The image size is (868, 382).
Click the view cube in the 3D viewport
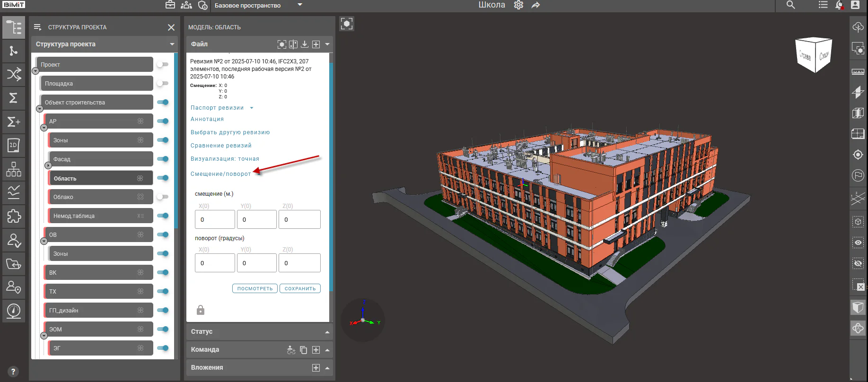coord(814,54)
